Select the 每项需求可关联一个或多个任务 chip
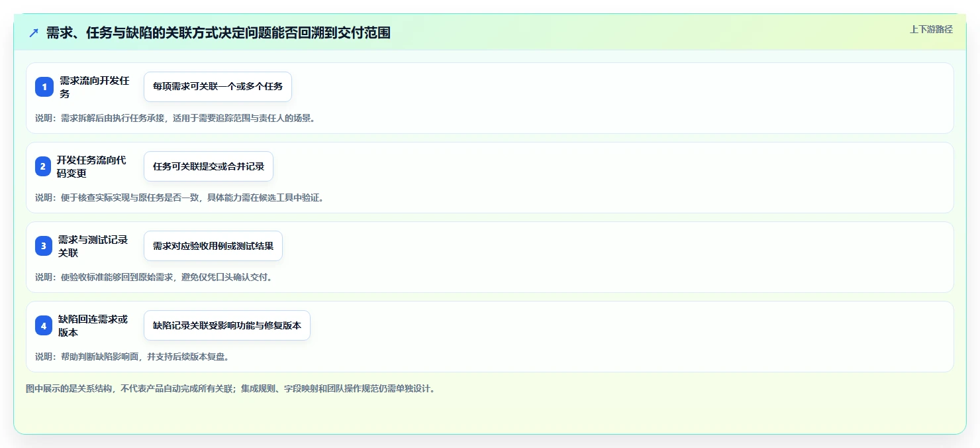This screenshot has height=448, width=980. (218, 87)
